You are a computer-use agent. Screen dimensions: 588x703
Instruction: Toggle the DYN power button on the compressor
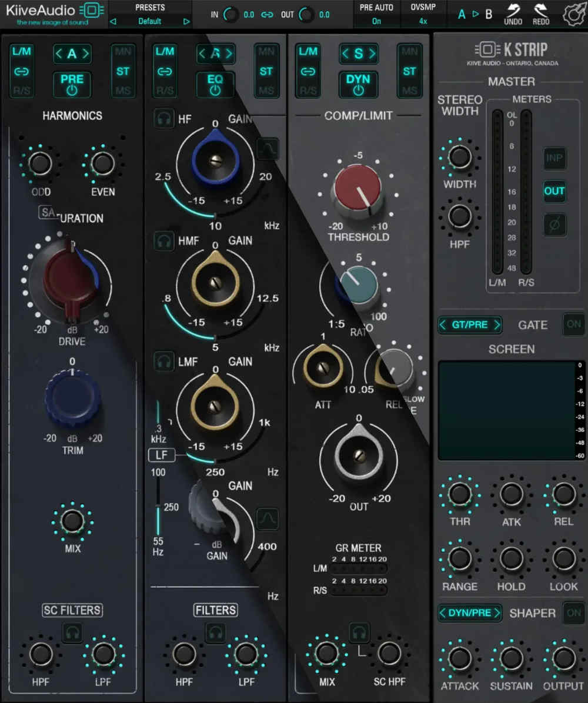click(359, 83)
